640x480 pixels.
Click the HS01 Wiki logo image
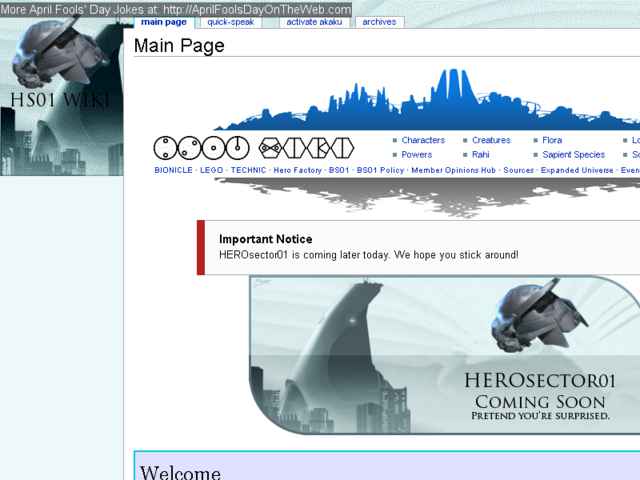61,97
